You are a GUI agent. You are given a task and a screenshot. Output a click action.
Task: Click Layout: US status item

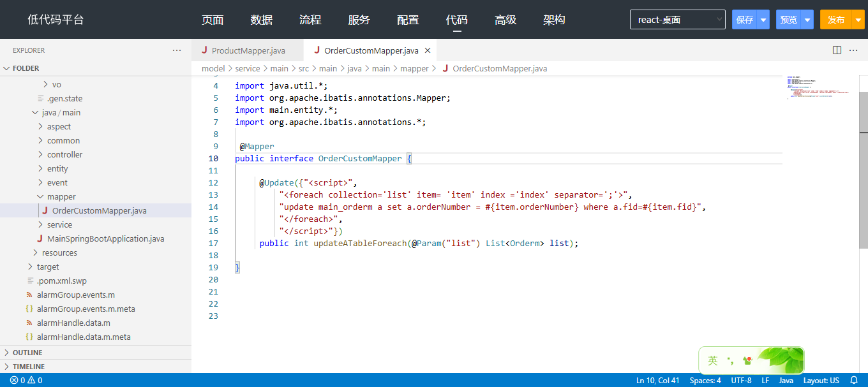click(821, 380)
